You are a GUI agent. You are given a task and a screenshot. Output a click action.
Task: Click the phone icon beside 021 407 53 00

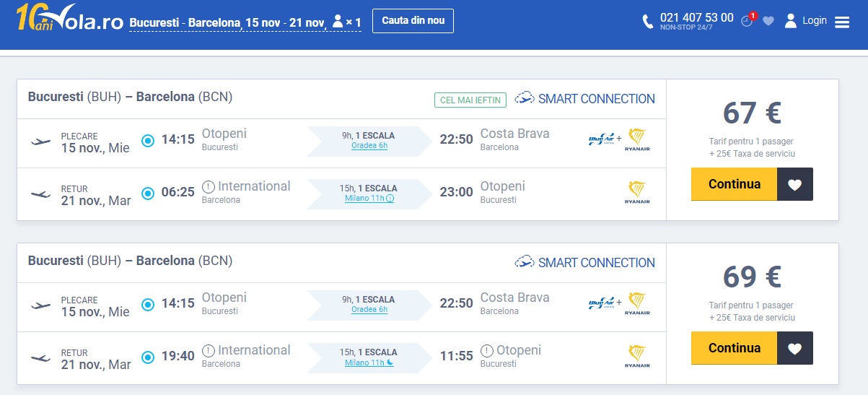(648, 22)
